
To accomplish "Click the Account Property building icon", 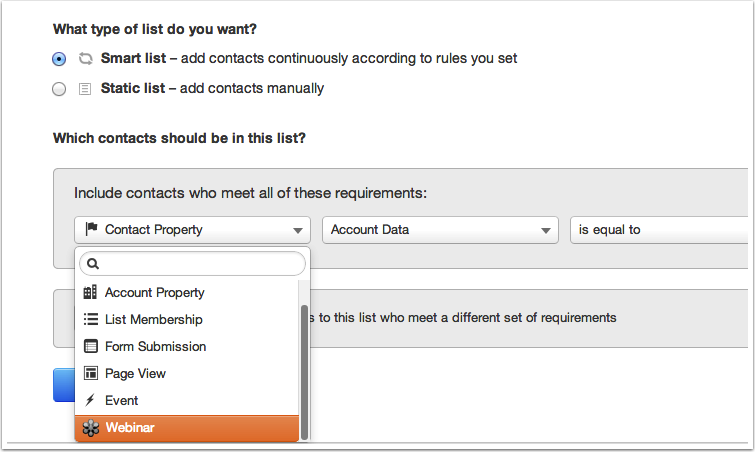I will (x=90, y=292).
